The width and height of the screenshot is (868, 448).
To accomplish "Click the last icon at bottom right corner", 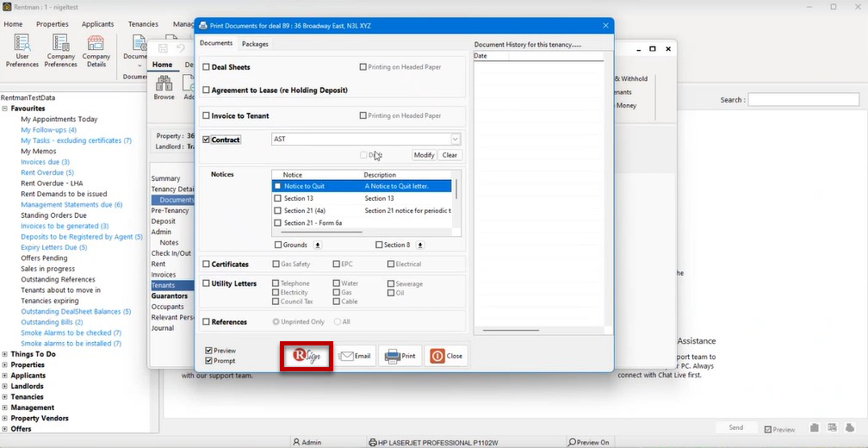I will 850,428.
